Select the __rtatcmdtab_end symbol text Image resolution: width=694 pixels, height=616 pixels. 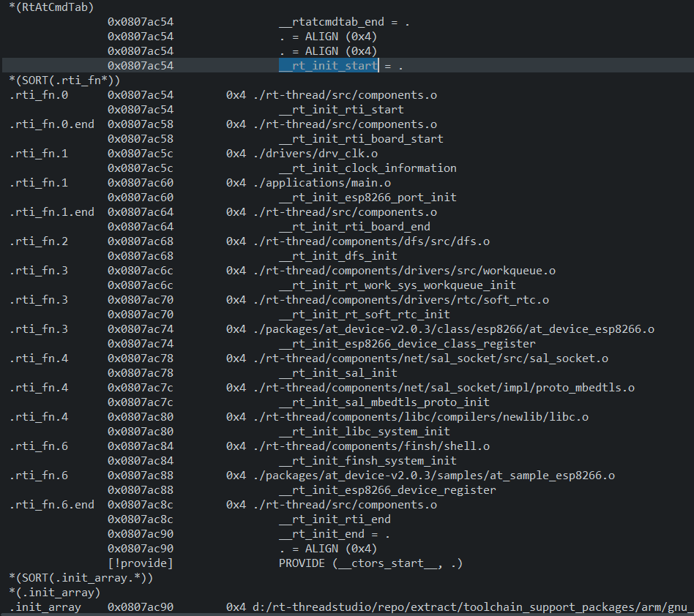pyautogui.click(x=332, y=22)
